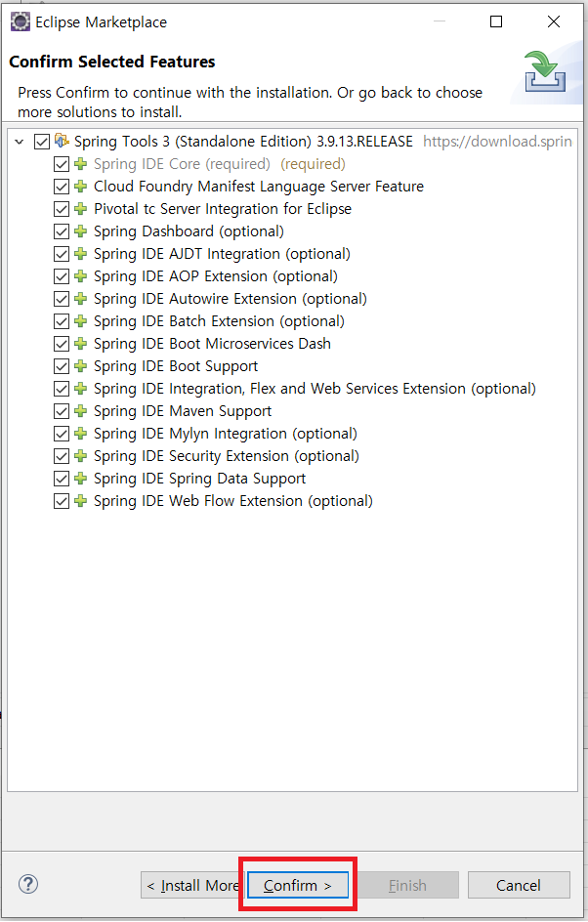Select the Spring Dashboard (optional) label
588x922 pixels.
tap(189, 231)
